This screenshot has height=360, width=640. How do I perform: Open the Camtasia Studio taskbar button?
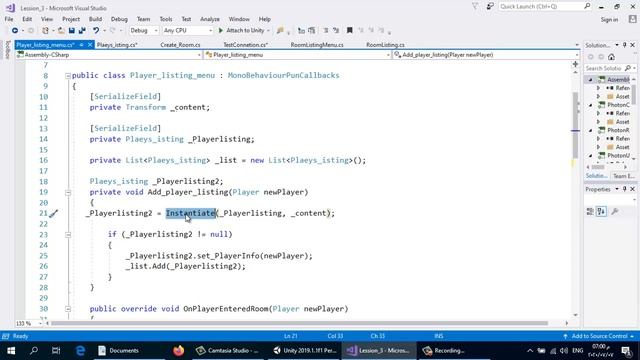(x=228, y=351)
